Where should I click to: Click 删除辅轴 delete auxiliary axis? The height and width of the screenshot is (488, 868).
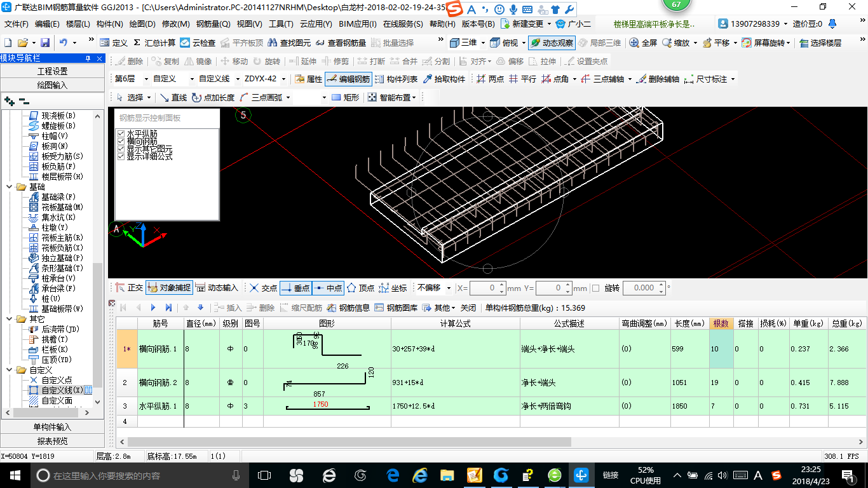coord(657,79)
